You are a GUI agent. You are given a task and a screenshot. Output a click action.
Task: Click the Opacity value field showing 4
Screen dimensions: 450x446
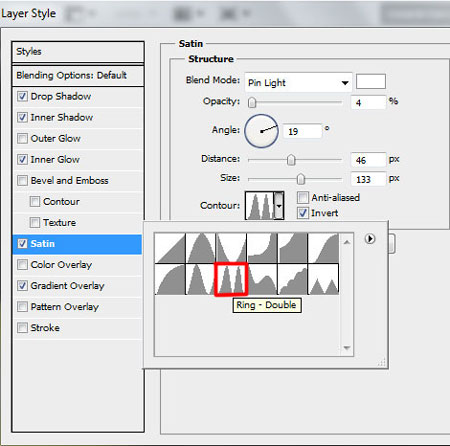point(368,103)
